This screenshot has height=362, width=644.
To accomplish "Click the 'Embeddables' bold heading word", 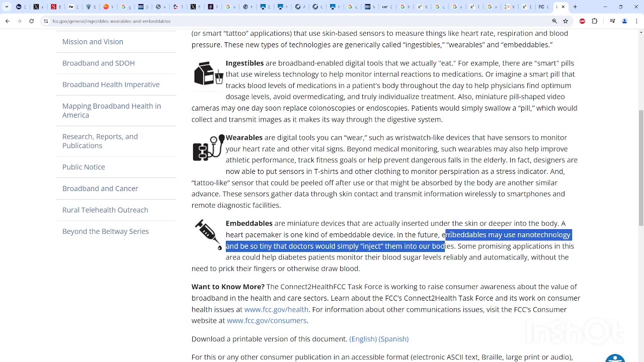I will pos(249,223).
